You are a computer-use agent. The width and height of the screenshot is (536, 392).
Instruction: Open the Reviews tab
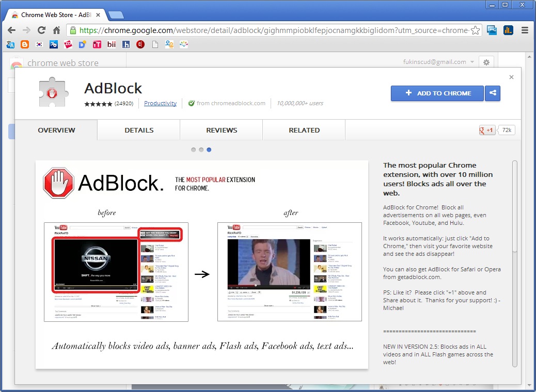coord(222,130)
